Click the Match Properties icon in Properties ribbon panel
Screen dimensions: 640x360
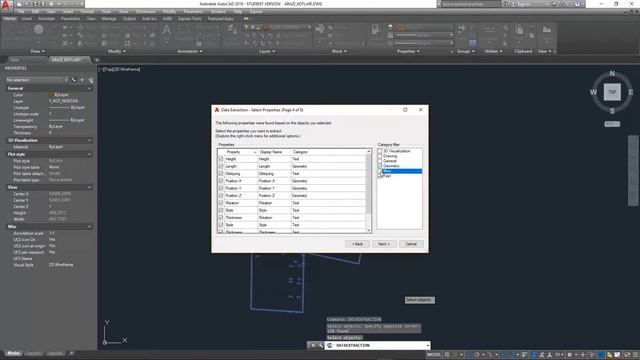click(x=375, y=29)
